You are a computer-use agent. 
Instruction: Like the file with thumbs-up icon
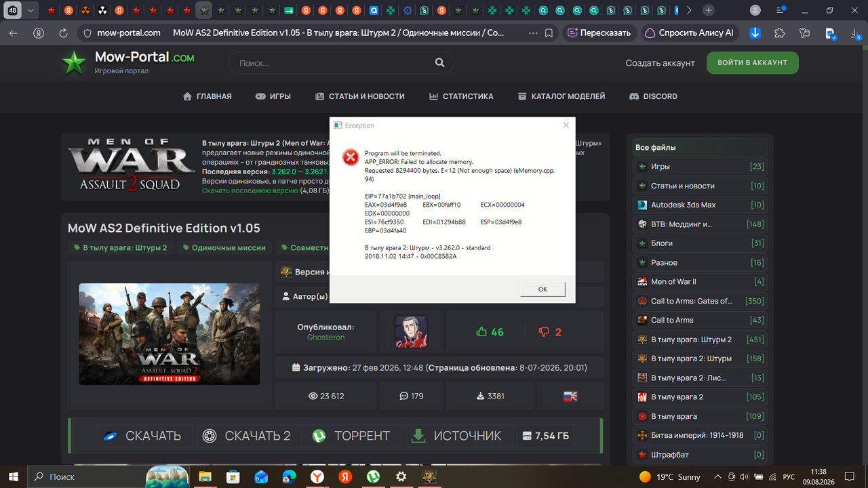click(482, 332)
